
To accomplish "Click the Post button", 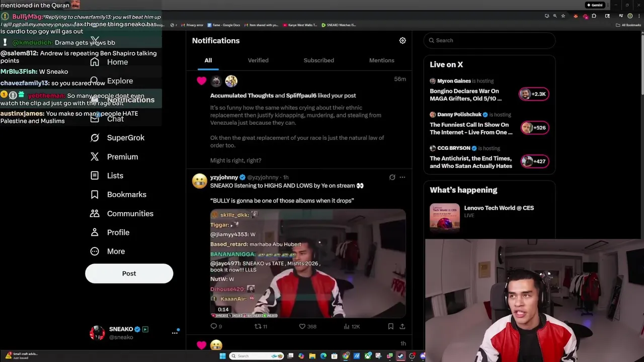I will pos(129,274).
